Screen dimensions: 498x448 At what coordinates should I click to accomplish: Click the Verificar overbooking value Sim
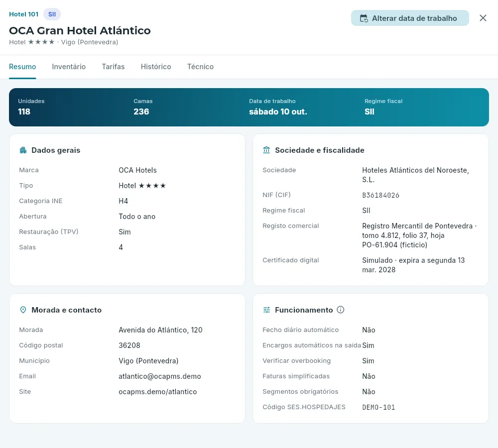click(368, 361)
